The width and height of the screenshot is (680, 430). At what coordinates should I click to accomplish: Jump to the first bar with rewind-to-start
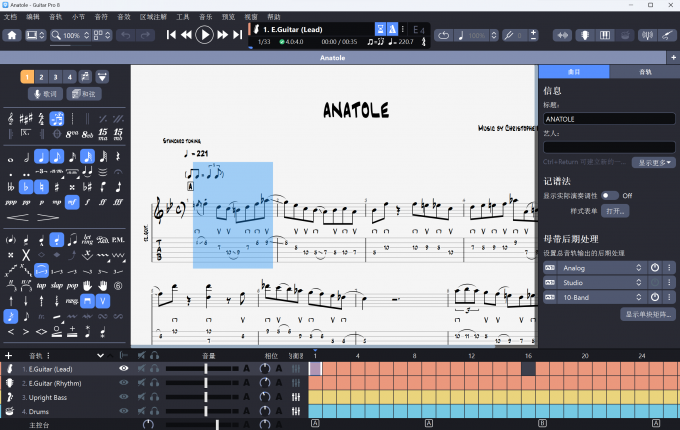click(x=171, y=35)
